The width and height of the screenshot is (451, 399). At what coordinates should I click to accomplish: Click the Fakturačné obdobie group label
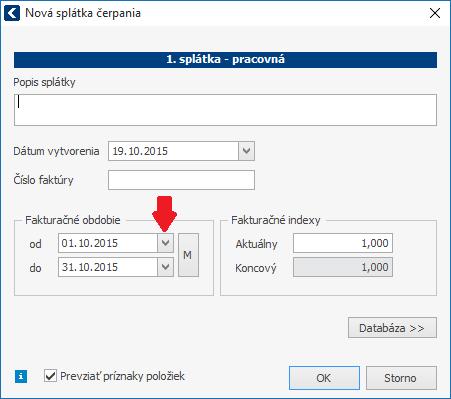point(73,220)
